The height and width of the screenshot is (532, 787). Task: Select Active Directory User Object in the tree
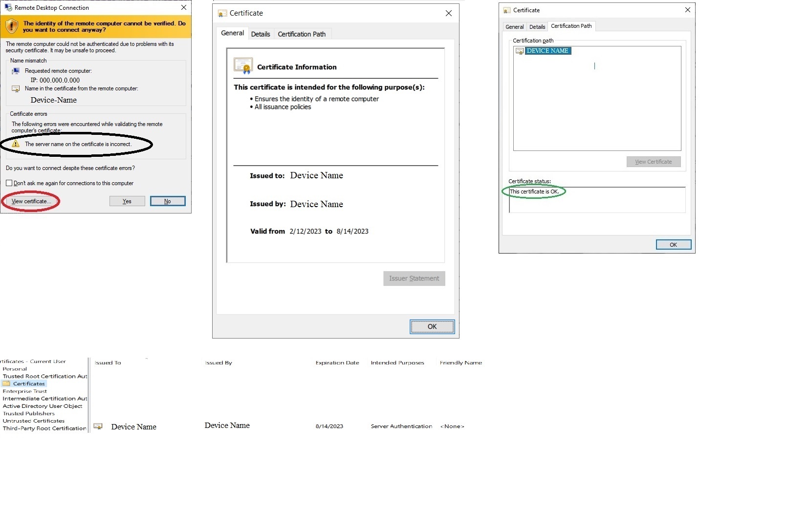tap(43, 406)
